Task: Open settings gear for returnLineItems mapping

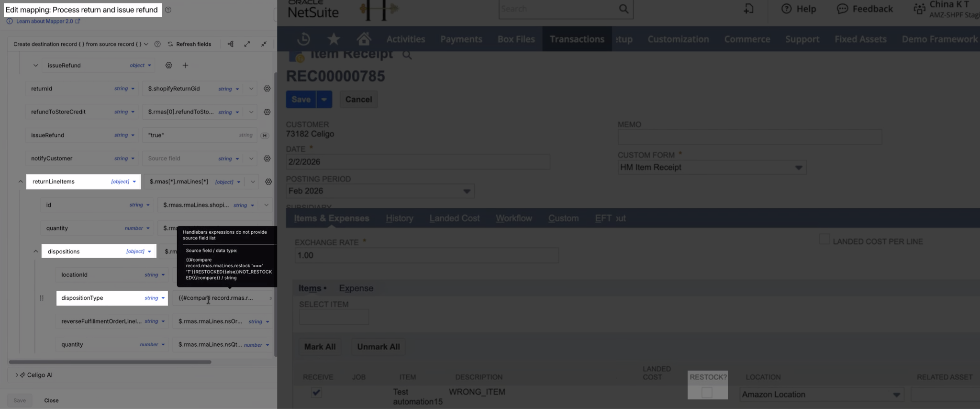Action: pos(268,182)
